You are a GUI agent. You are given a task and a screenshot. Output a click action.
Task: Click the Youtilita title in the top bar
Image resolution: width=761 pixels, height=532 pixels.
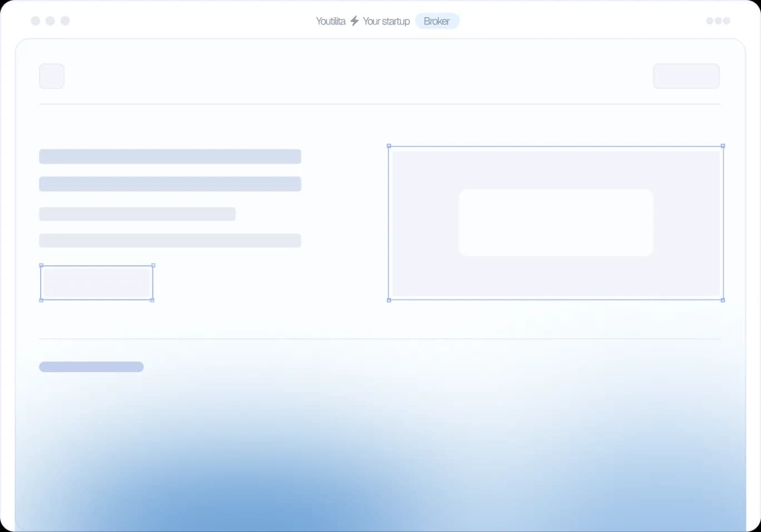[x=331, y=21]
